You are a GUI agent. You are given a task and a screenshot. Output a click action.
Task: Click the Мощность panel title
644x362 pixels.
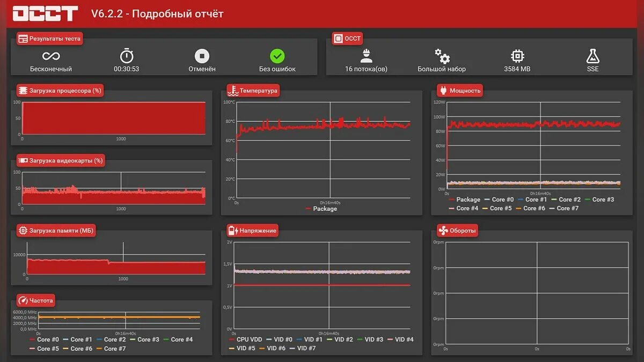tap(465, 91)
